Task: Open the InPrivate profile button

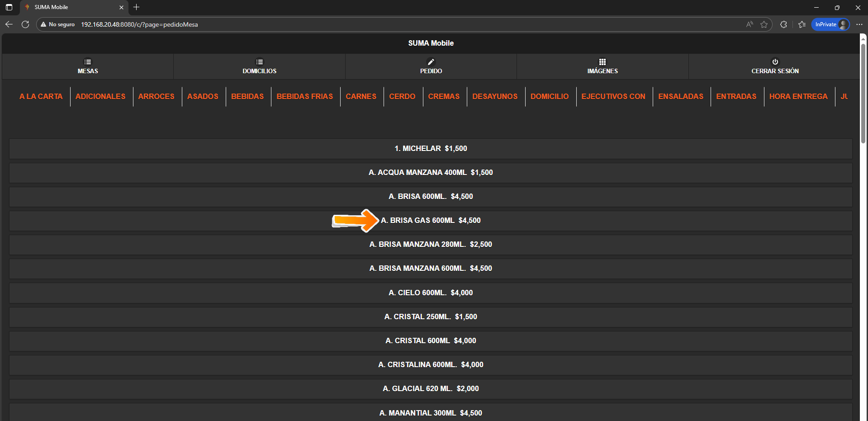Action: pos(830,24)
